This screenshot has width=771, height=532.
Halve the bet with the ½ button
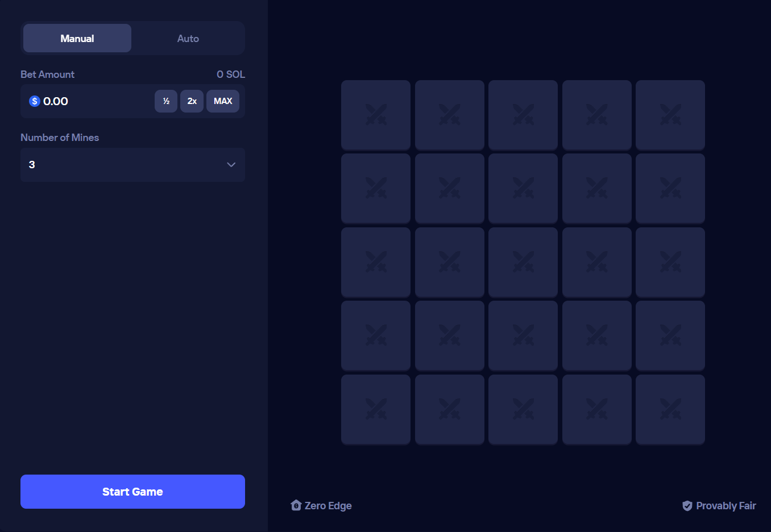(x=166, y=101)
